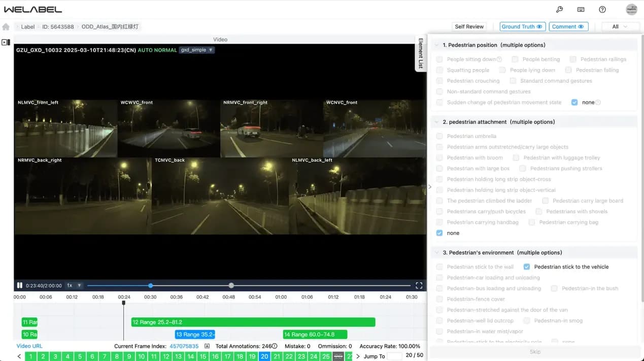Enter fullscreen video mode
This screenshot has width=644, height=361.
pyautogui.click(x=419, y=286)
